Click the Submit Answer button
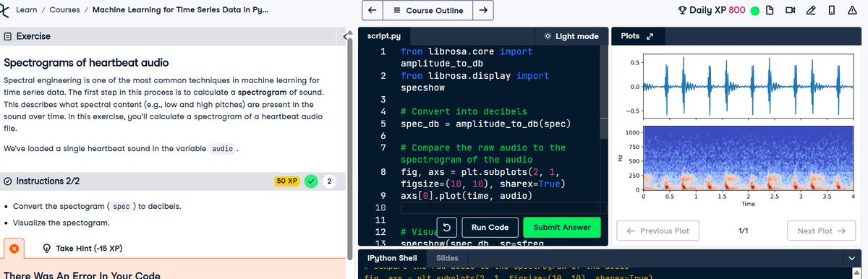 [562, 227]
